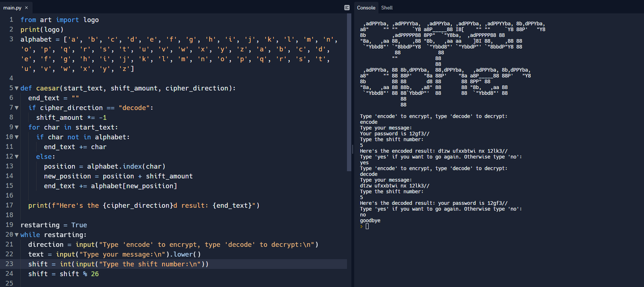Click 'position = alphabet.index(char)' line
The width and height of the screenshot is (644, 287).
[x=104, y=166]
